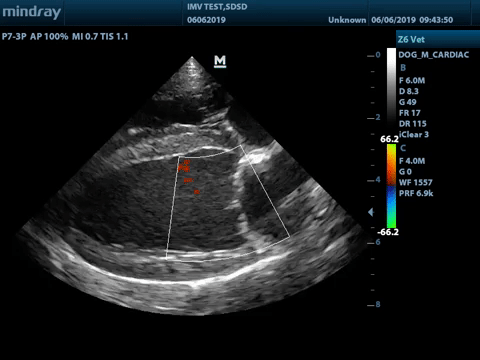This screenshot has width=480, height=360.
Task: Click the dynamic range DR 115
Action: pyautogui.click(x=413, y=124)
